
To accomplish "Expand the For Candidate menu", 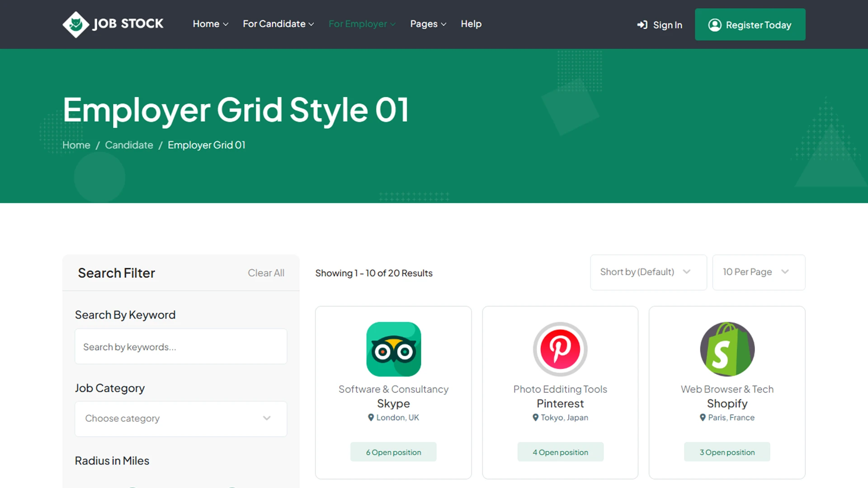I will coord(278,24).
